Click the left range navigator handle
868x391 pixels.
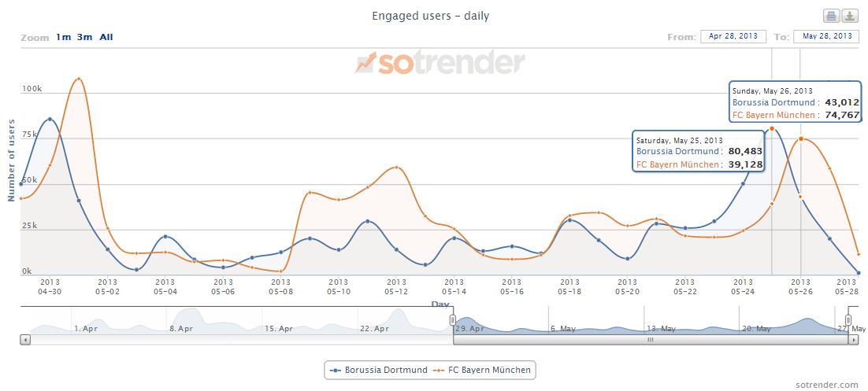point(453,319)
